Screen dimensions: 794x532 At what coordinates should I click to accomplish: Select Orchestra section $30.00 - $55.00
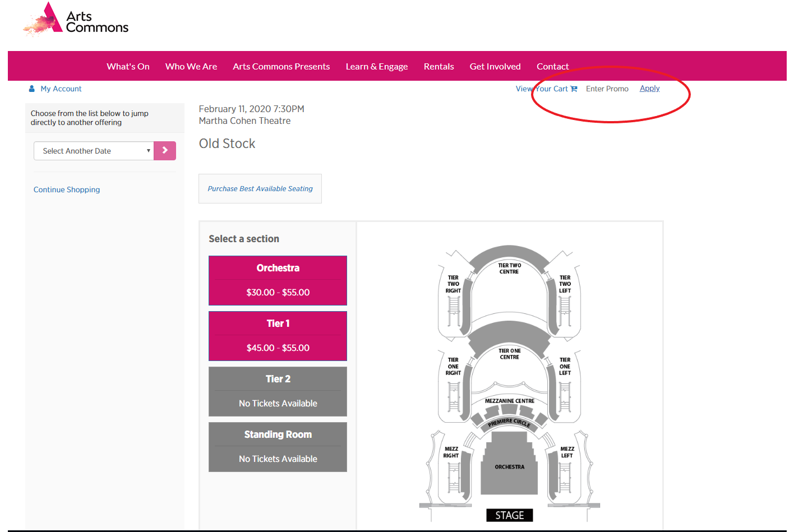(278, 280)
